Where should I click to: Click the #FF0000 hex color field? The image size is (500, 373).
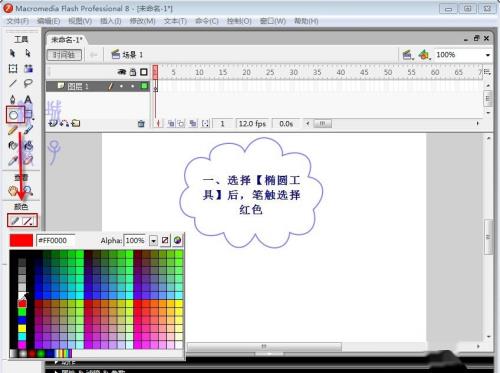tap(56, 240)
